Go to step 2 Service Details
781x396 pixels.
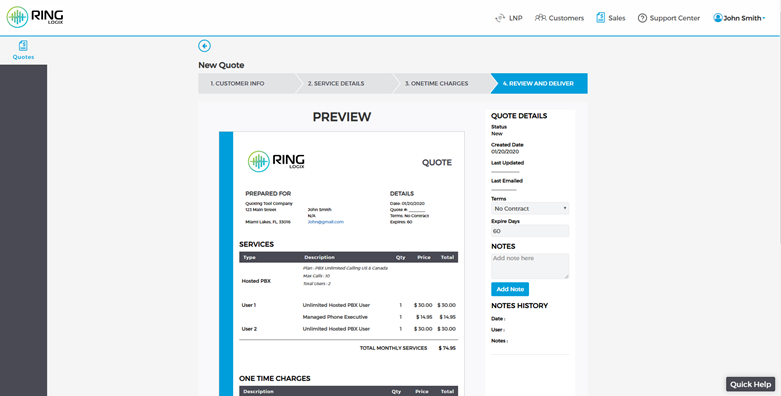point(344,83)
